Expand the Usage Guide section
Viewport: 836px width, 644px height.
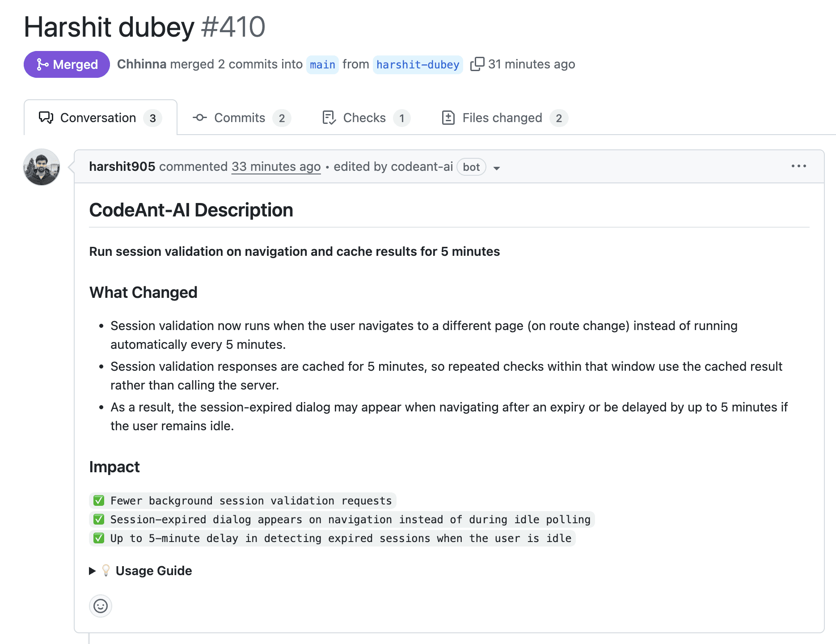140,571
